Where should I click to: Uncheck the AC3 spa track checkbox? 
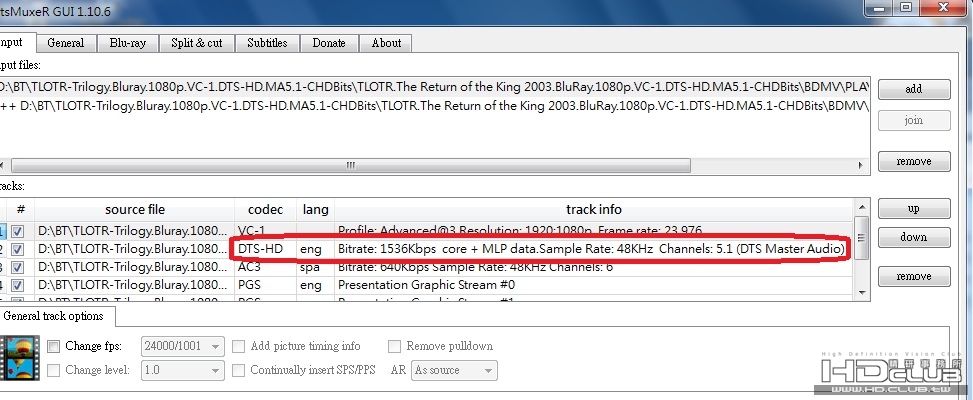click(x=18, y=267)
